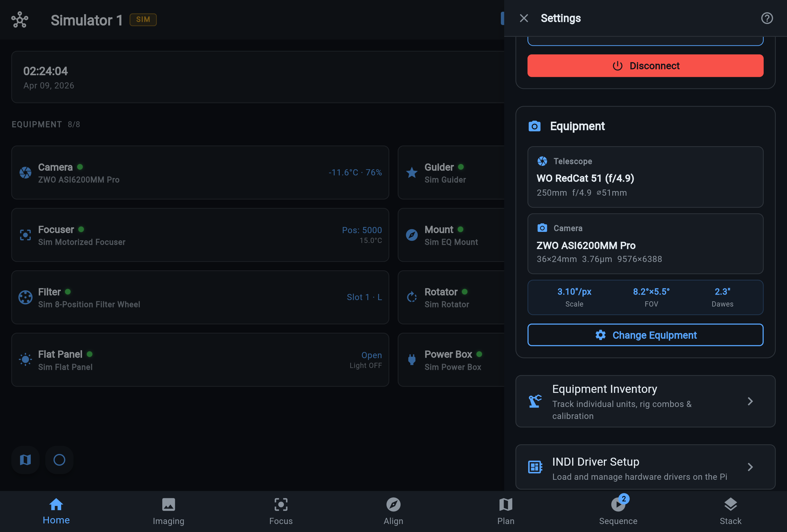Switch to the Focus tab

tap(281, 511)
